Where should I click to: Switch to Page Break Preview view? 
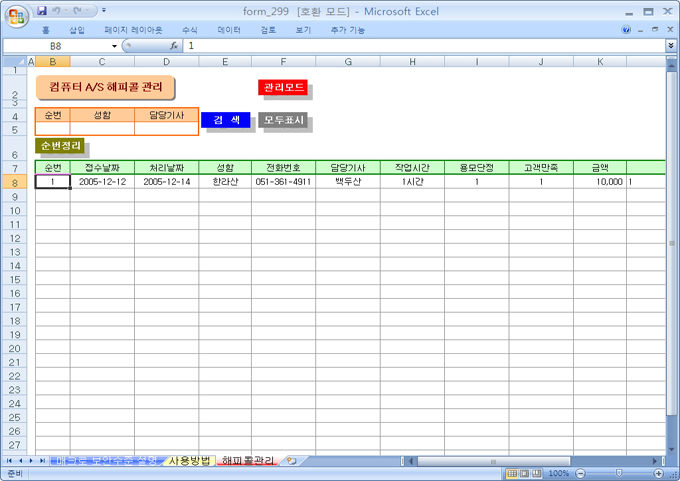click(x=539, y=473)
